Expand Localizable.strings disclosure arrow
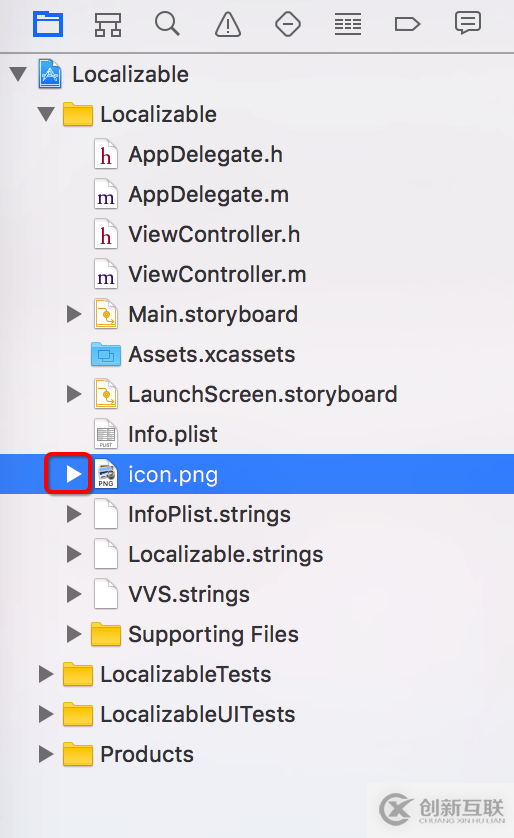This screenshot has width=514, height=838. (x=74, y=554)
